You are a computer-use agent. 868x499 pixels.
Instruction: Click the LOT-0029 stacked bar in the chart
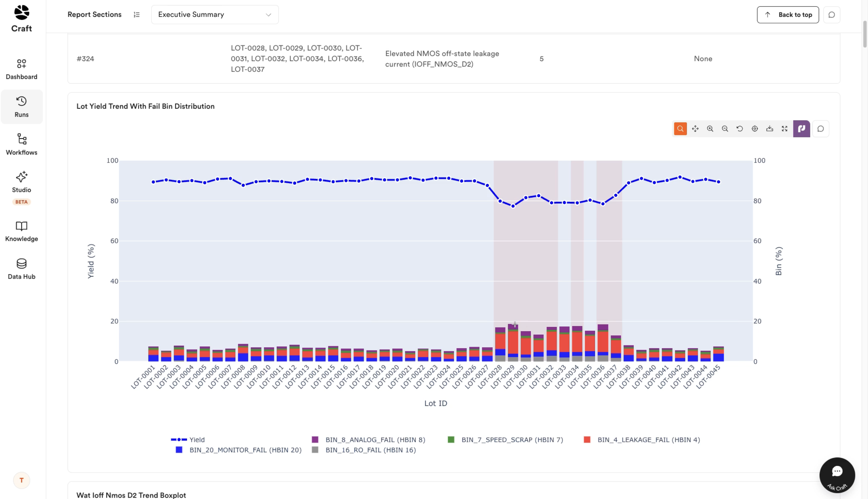(513, 342)
